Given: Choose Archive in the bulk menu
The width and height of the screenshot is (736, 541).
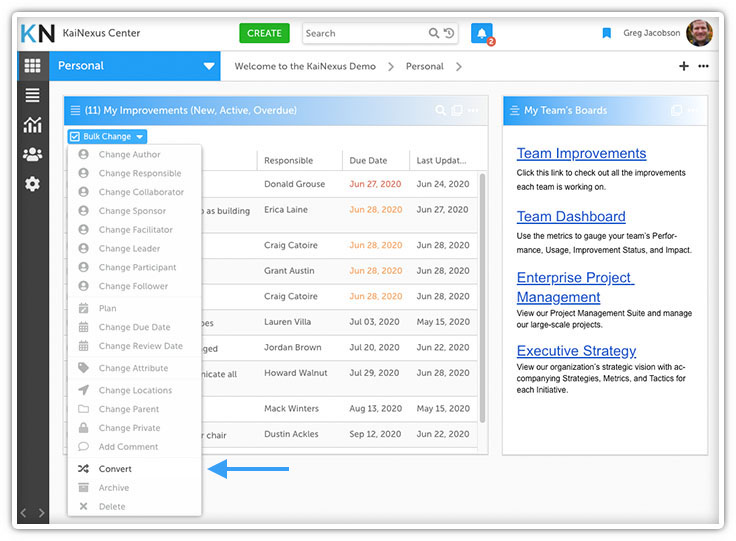Looking at the screenshot, I should 135,488.
